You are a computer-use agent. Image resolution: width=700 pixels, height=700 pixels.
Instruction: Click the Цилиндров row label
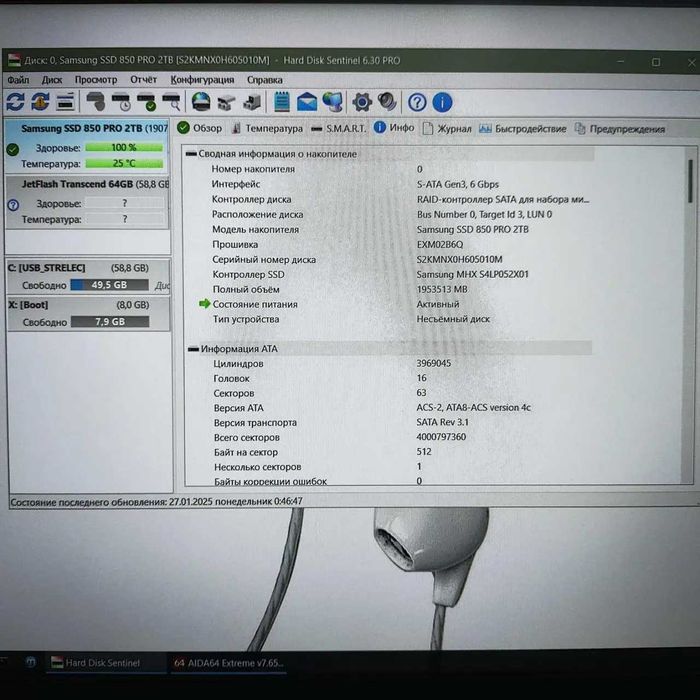[x=238, y=363]
